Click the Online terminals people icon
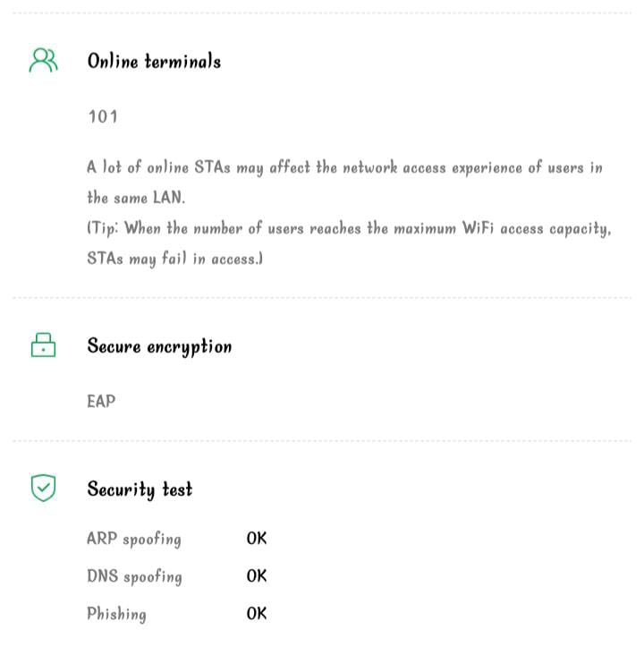Screen dimensions: 644x647 coord(43,61)
